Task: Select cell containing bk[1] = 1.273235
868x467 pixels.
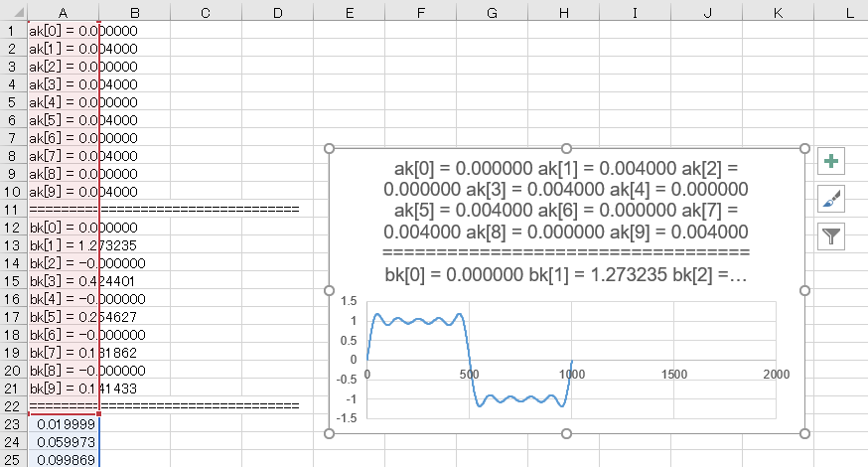Action: [63, 245]
